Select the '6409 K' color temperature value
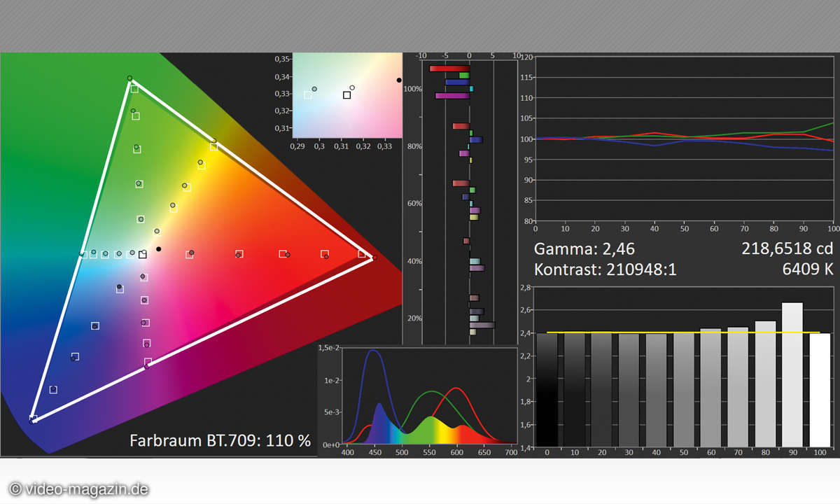 (x=809, y=269)
